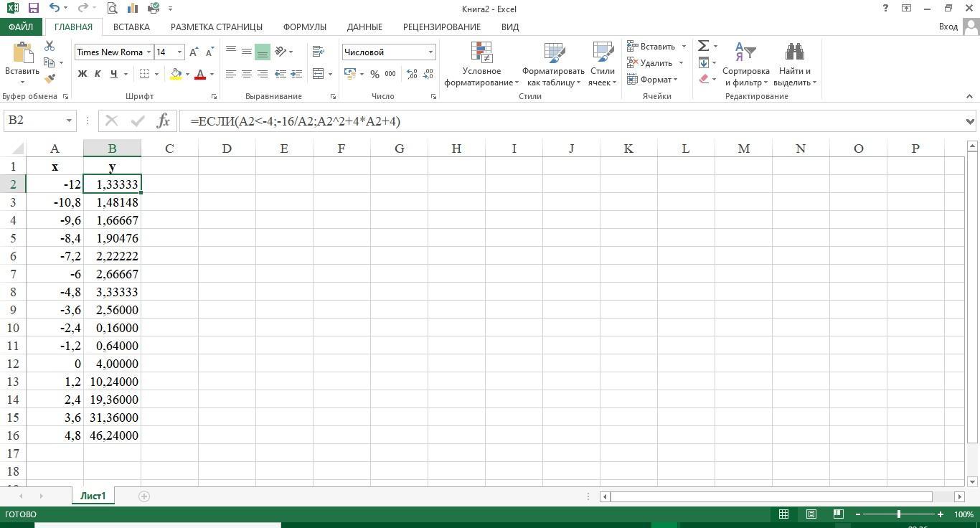The height and width of the screenshot is (528, 980).
Task: Apply red font color to text
Action: point(200,74)
